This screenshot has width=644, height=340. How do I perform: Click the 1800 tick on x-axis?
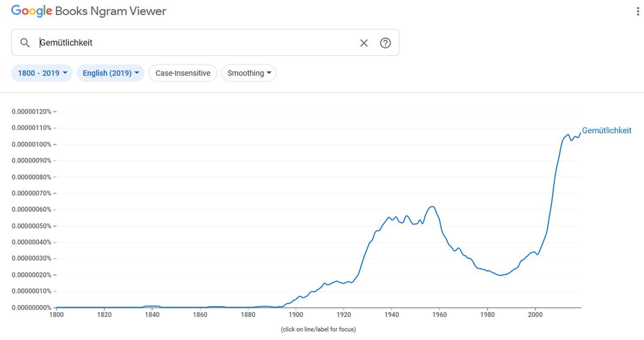56,314
